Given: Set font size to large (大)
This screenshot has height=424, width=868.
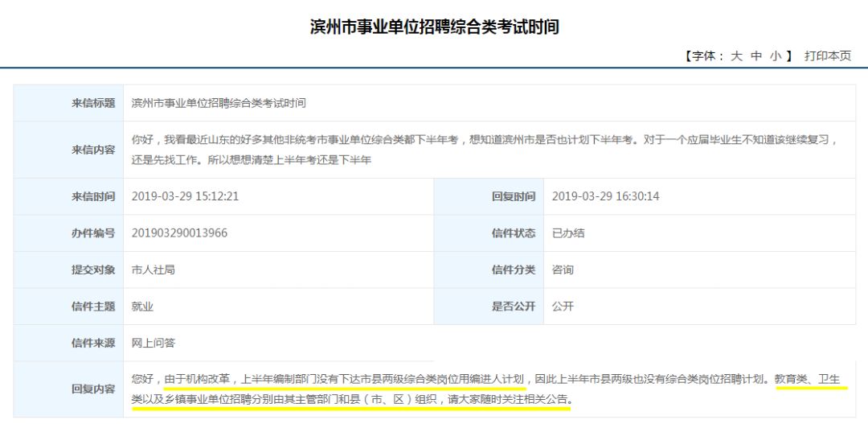Looking at the screenshot, I should pos(736,56).
